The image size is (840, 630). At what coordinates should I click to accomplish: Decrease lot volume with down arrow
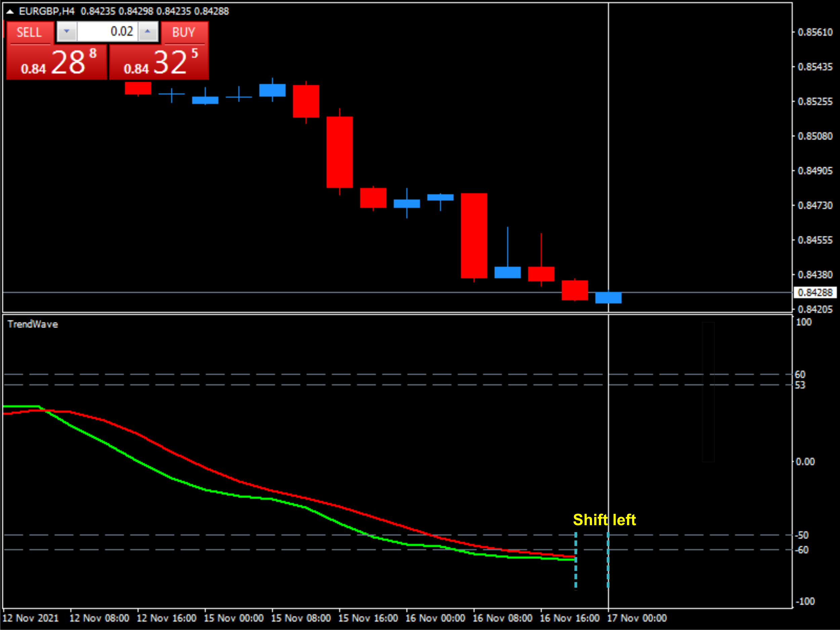pyautogui.click(x=67, y=32)
